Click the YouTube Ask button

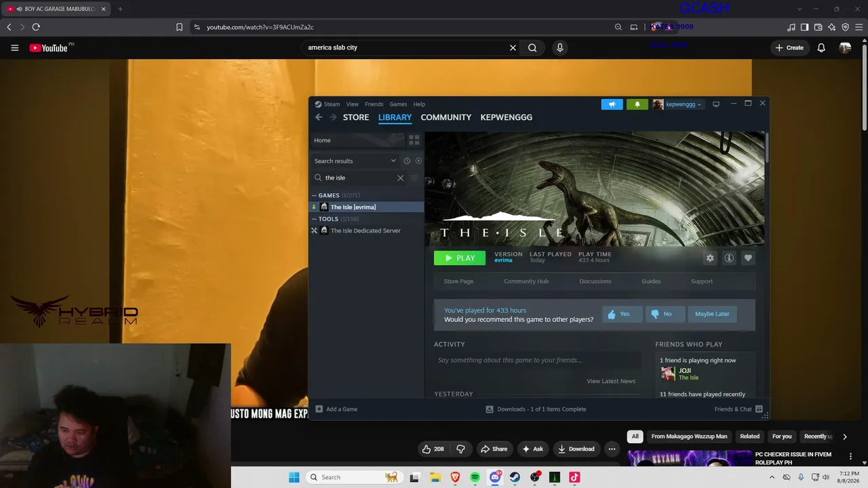532,449
